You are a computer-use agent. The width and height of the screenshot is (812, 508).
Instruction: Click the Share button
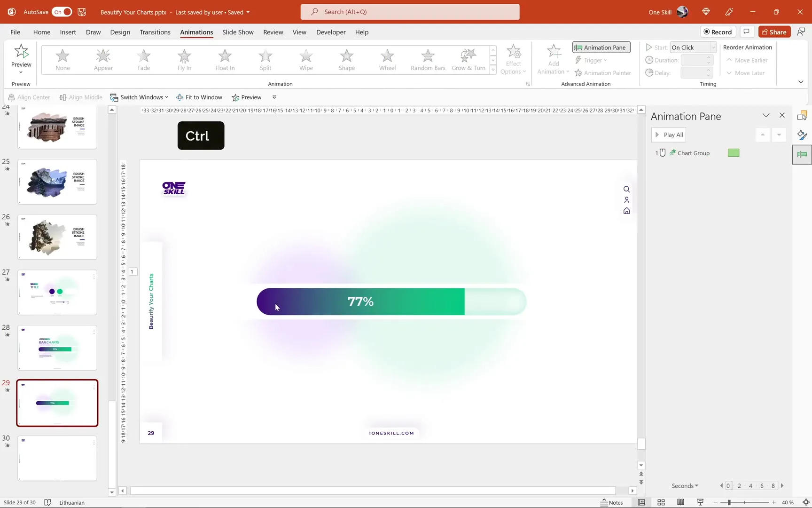click(x=774, y=32)
